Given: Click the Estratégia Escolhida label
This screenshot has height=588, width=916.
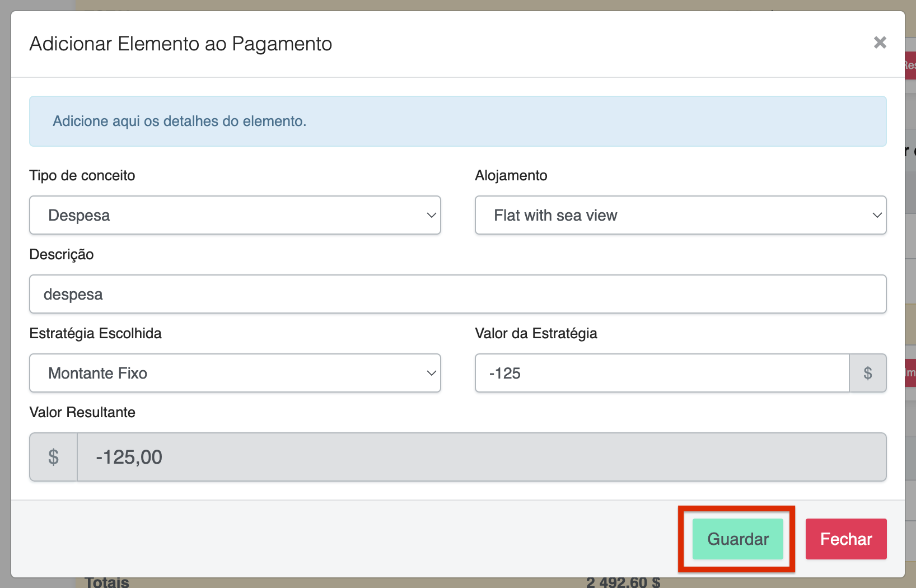Looking at the screenshot, I should coord(95,333).
